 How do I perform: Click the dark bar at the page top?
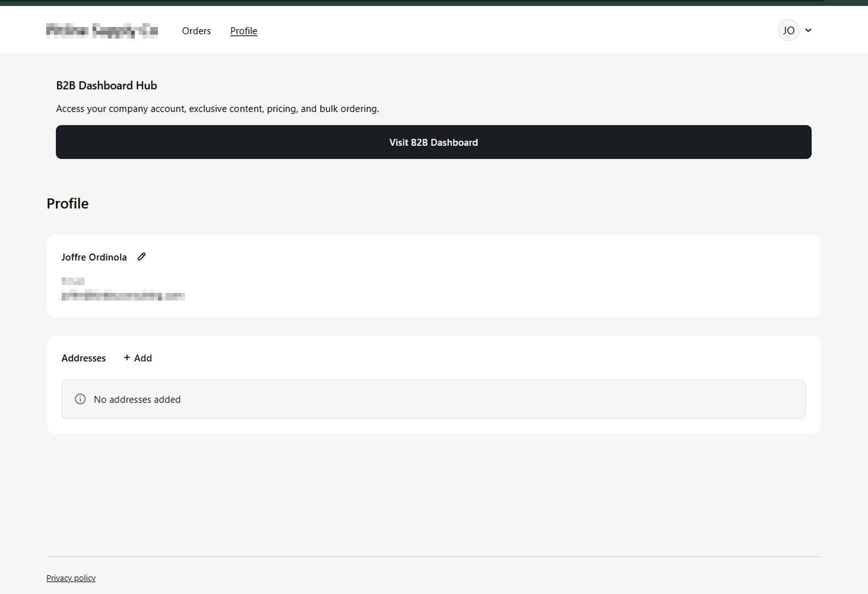coord(434,3)
